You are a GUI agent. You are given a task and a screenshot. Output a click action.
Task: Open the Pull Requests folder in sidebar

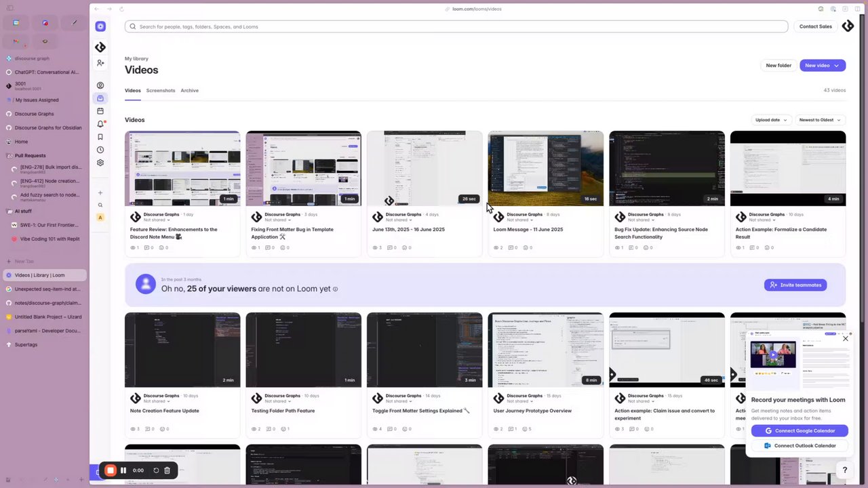pos(44,155)
